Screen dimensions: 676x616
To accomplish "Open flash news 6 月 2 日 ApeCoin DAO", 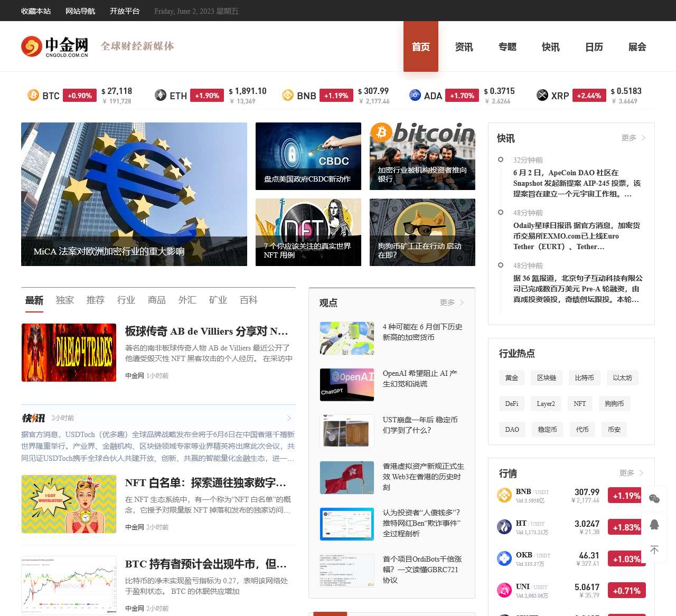I will (x=577, y=183).
